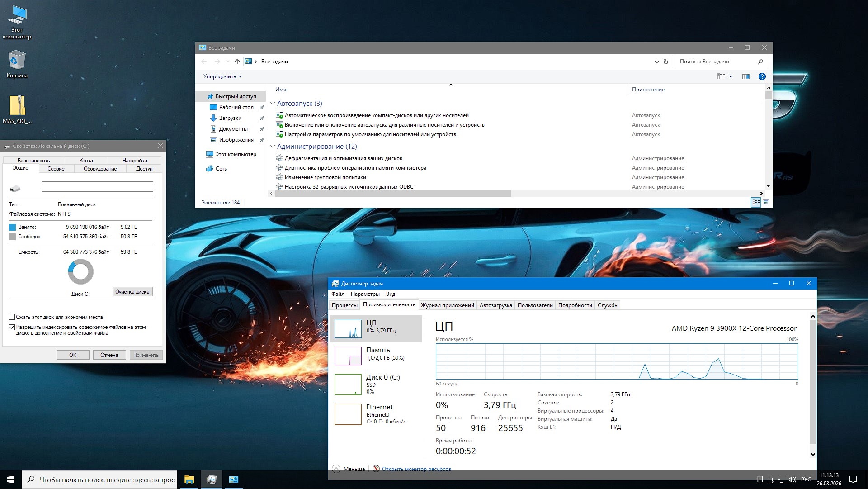Collapse the Администрирование (12) group
868x489 pixels.
point(273,147)
